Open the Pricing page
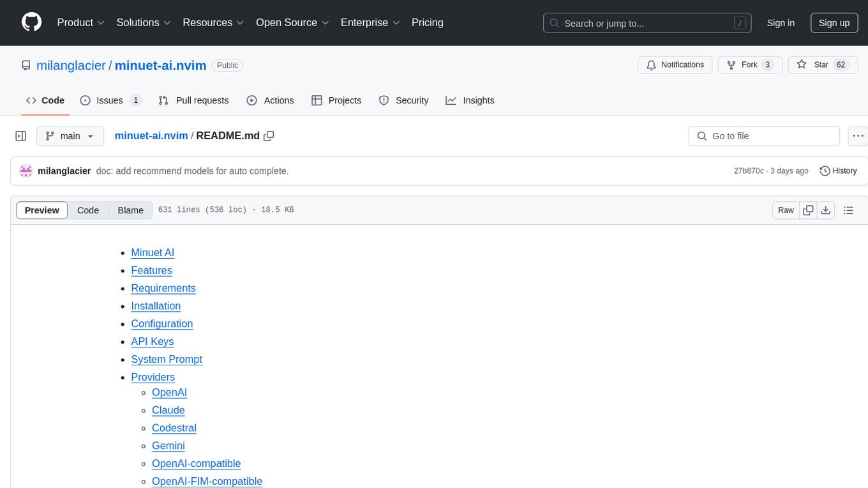This screenshot has height=488, width=868. tap(428, 22)
